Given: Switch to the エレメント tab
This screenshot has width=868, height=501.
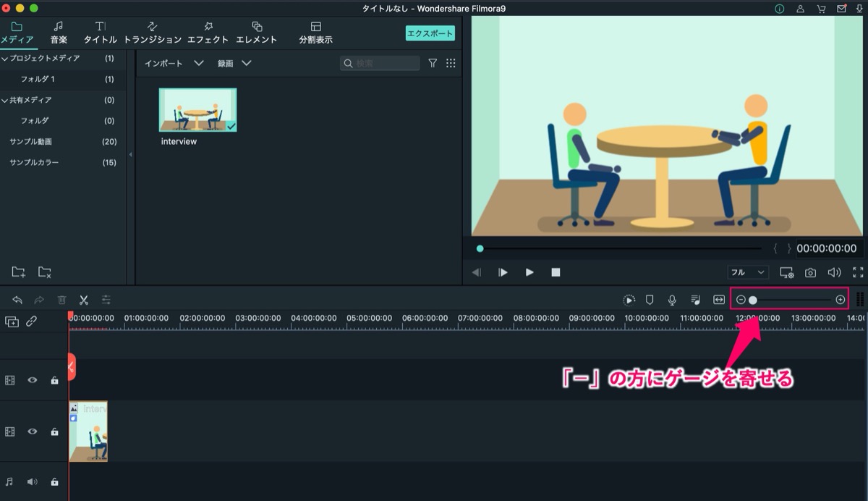Looking at the screenshot, I should (257, 33).
